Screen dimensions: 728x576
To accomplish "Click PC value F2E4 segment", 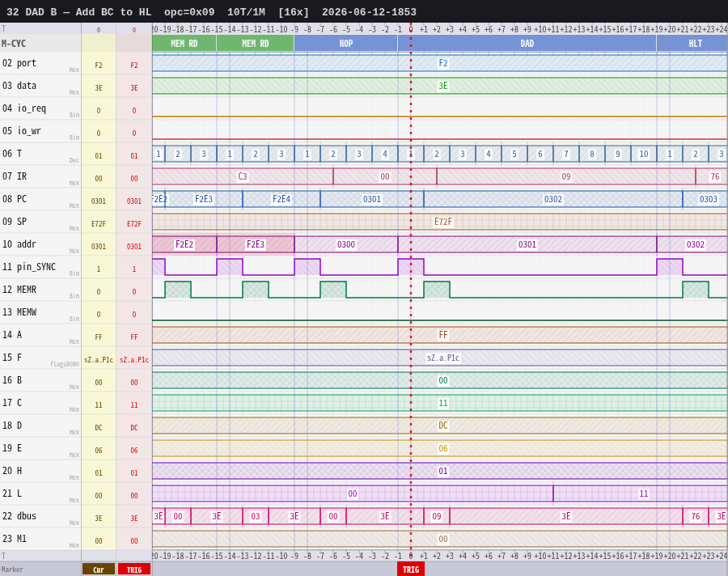I will pyautogui.click(x=281, y=199).
